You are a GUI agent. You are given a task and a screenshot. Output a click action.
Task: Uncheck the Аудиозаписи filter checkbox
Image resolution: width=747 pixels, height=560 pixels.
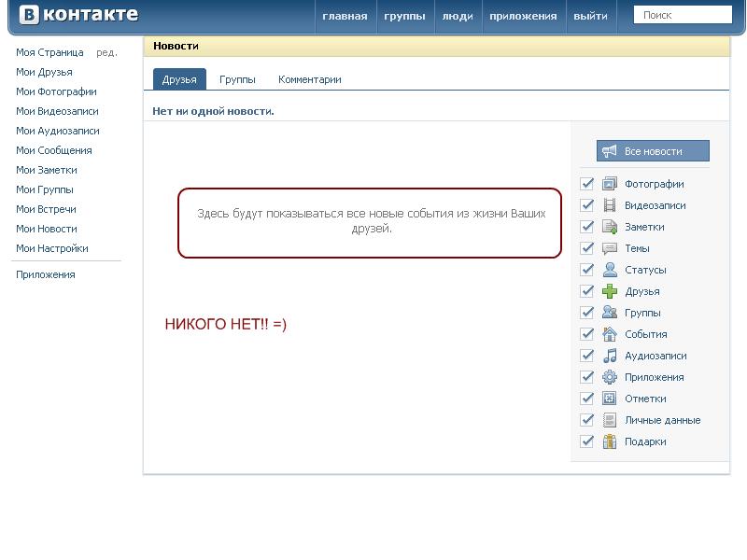[587, 356]
